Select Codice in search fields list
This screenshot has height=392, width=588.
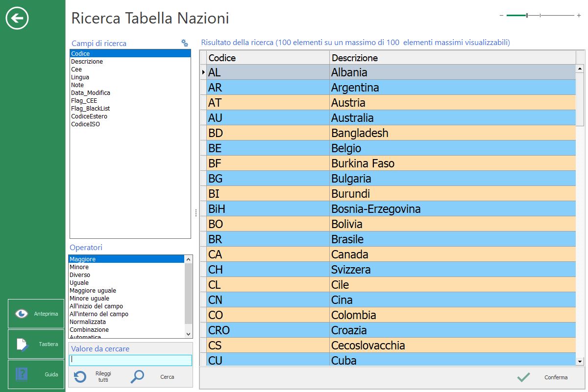[130, 54]
